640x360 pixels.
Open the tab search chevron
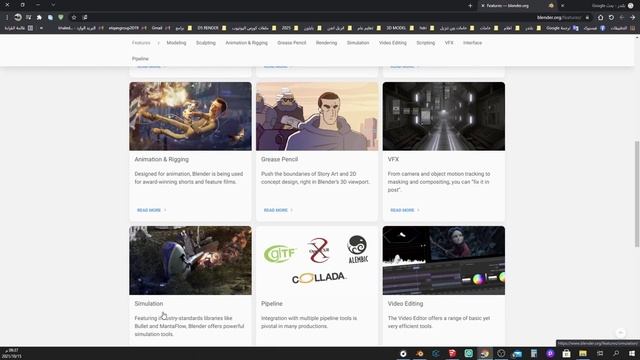(x=53, y=5)
